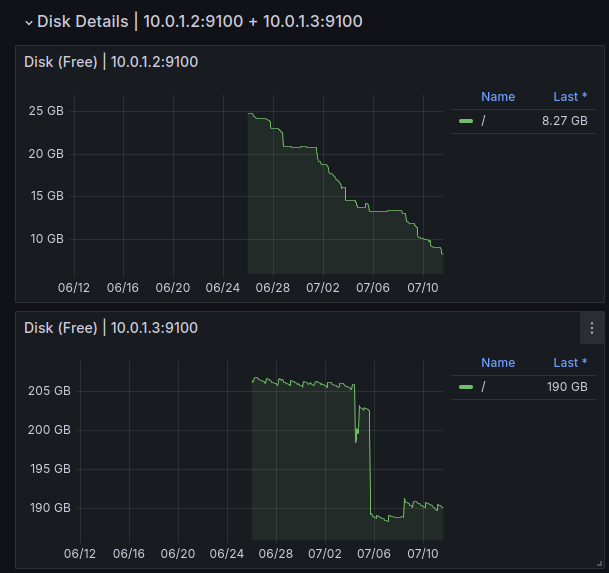Click the sharp drop in the 10.0.1.3 chart line
This screenshot has height=573, width=609.
[x=370, y=462]
